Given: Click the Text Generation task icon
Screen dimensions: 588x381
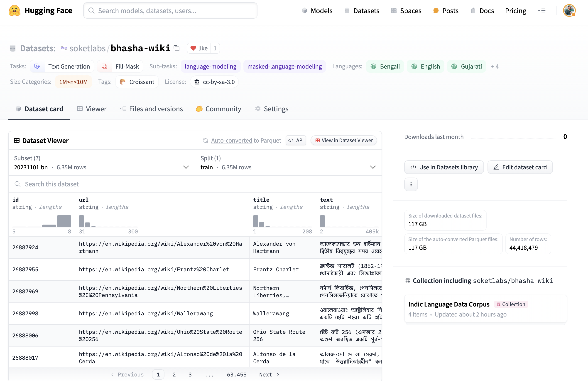Looking at the screenshot, I should (x=37, y=67).
